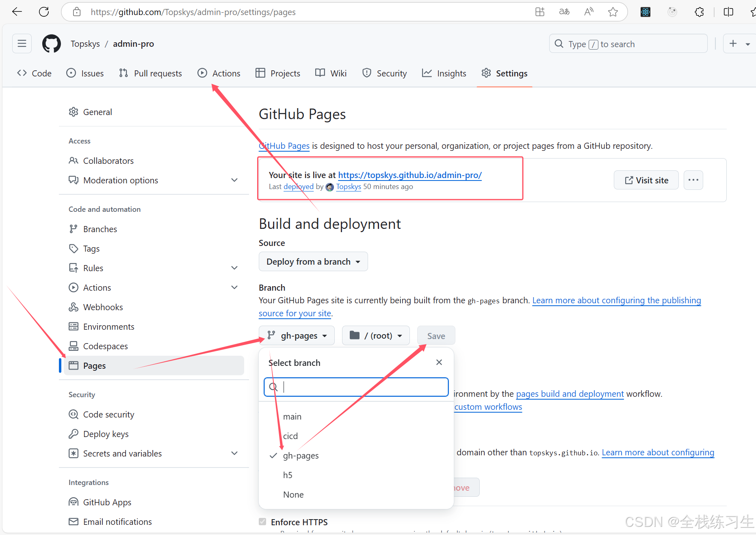The height and width of the screenshot is (535, 756).
Task: Switch to the Security tab
Action: pos(384,73)
